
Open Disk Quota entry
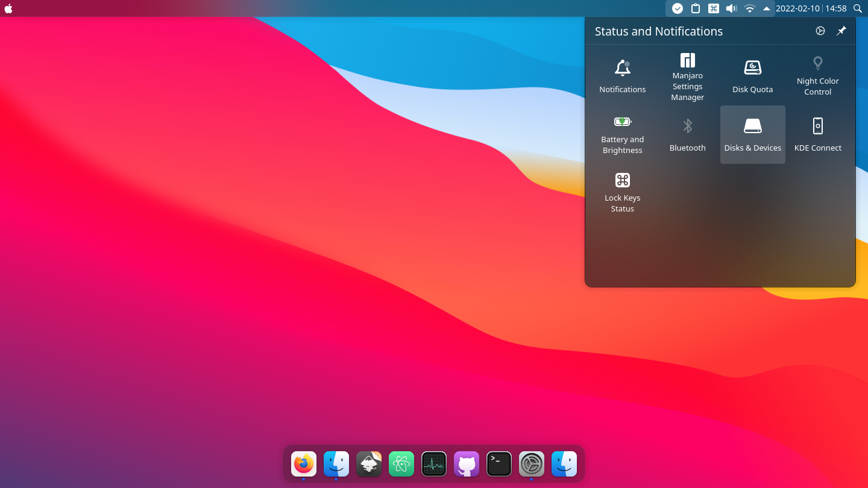point(753,76)
